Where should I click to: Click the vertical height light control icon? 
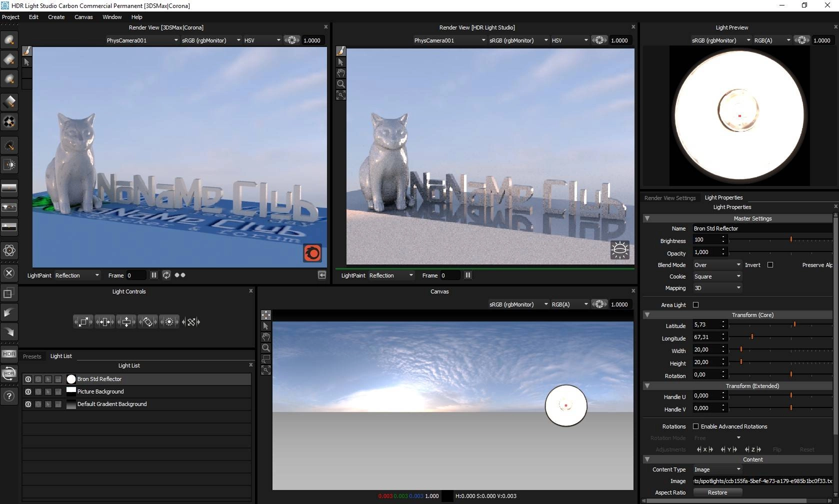126,322
